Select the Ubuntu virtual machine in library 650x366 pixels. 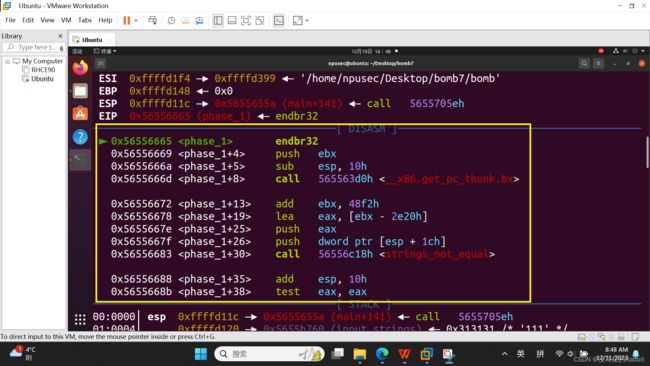point(42,78)
